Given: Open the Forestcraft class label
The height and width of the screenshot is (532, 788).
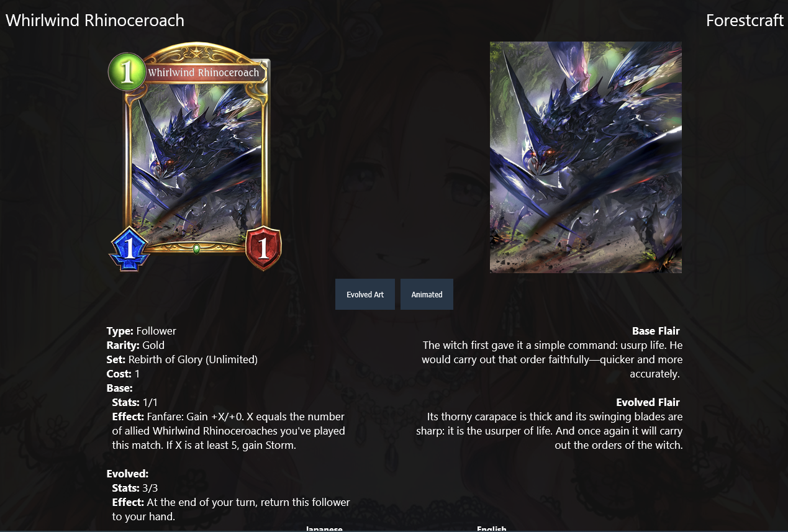Looking at the screenshot, I should (x=745, y=20).
